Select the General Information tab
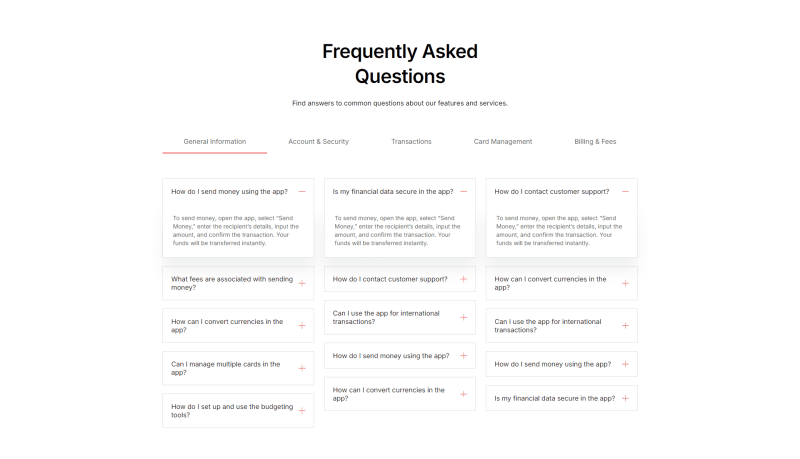The image size is (800, 459). [x=215, y=142]
